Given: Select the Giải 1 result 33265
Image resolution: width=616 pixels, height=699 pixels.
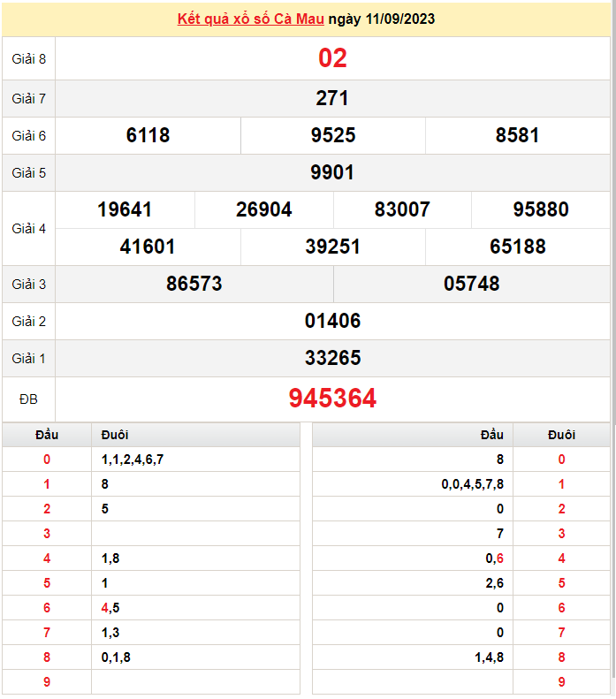Looking at the screenshot, I should pyautogui.click(x=332, y=358).
